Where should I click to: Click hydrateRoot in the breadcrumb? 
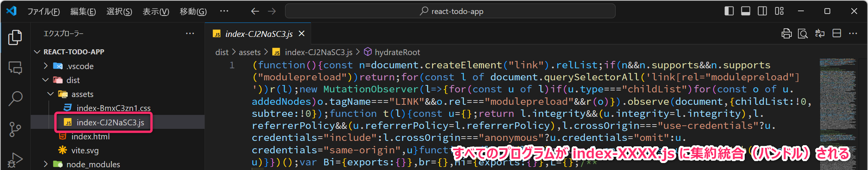click(x=397, y=52)
